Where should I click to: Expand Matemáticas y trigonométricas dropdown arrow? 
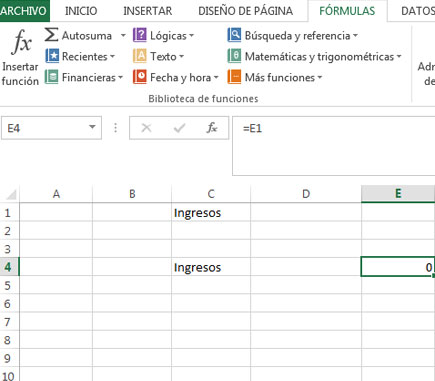click(x=399, y=57)
